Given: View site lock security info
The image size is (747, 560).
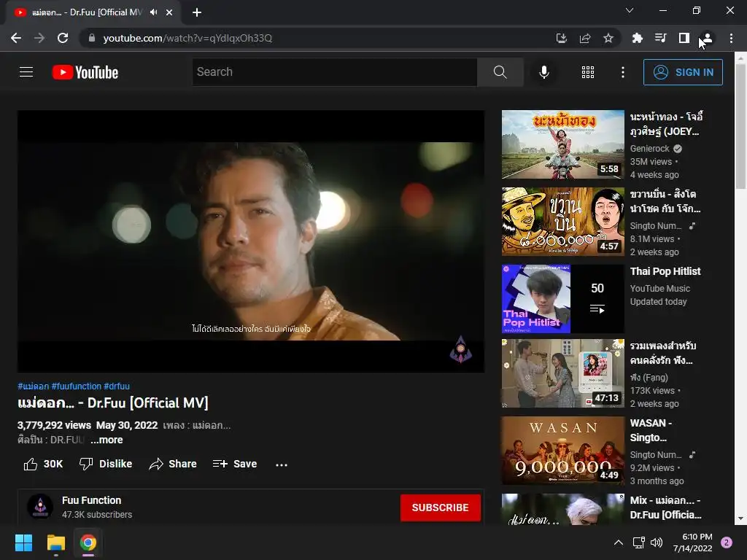Looking at the screenshot, I should coord(91,38).
